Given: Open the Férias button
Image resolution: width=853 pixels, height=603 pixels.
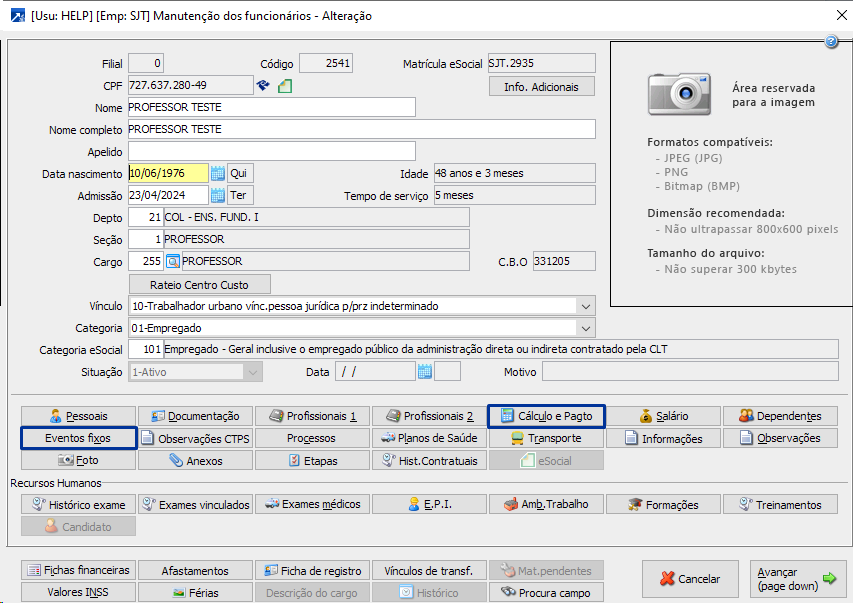Looking at the screenshot, I should 195,592.
